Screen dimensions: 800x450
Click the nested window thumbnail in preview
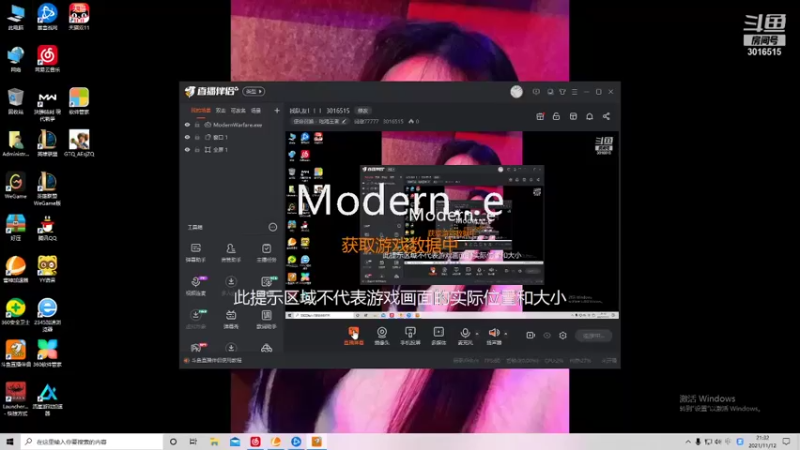coord(452,224)
